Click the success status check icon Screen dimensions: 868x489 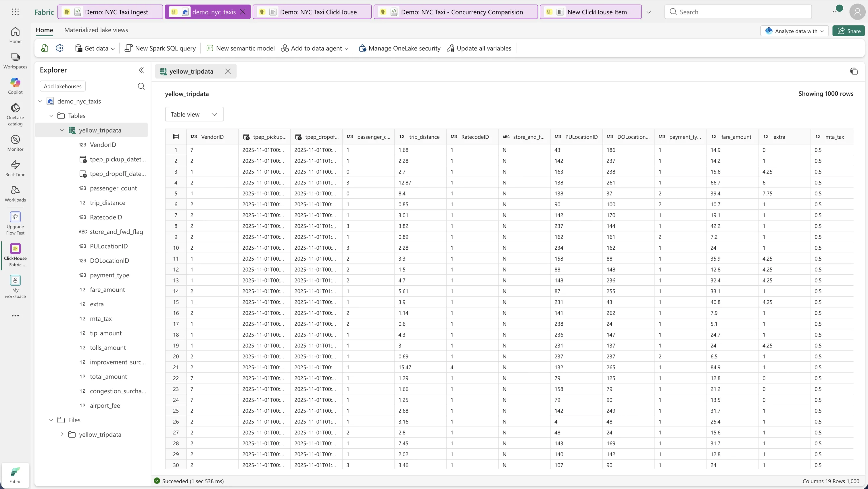coord(157,481)
